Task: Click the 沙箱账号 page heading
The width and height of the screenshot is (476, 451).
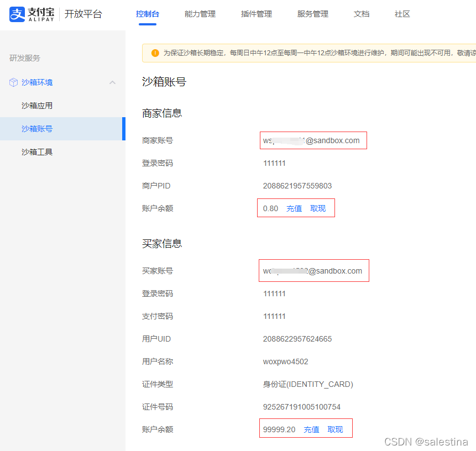Action: click(x=164, y=82)
